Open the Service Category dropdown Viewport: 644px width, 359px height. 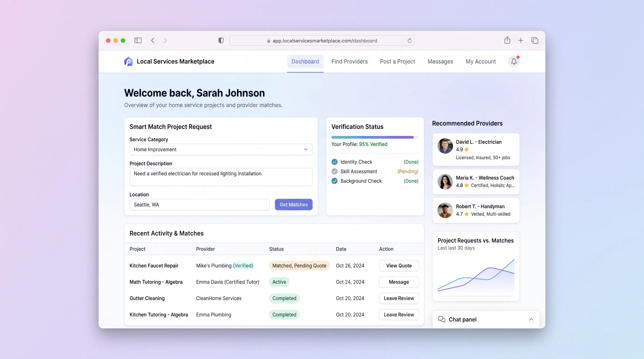point(221,149)
